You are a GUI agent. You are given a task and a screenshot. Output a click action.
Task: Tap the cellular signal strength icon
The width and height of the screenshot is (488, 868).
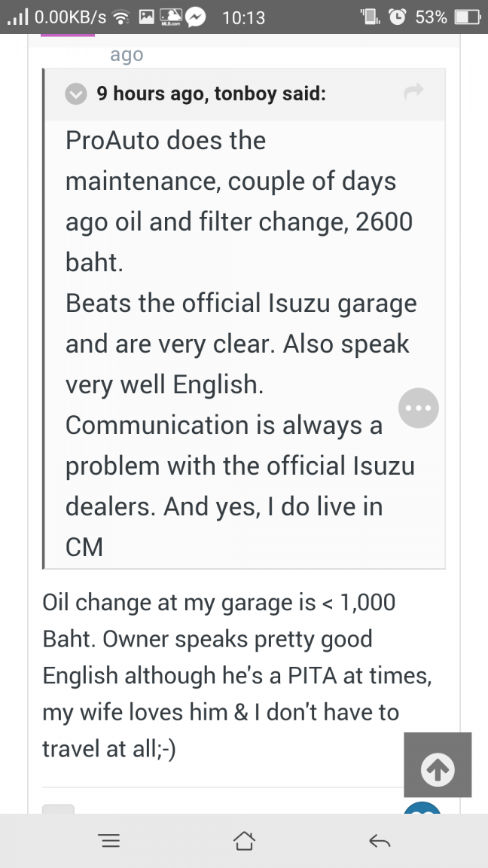pos(17,17)
